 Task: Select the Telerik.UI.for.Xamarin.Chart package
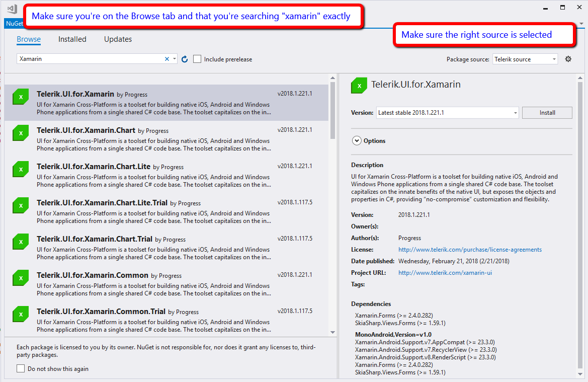coord(166,139)
